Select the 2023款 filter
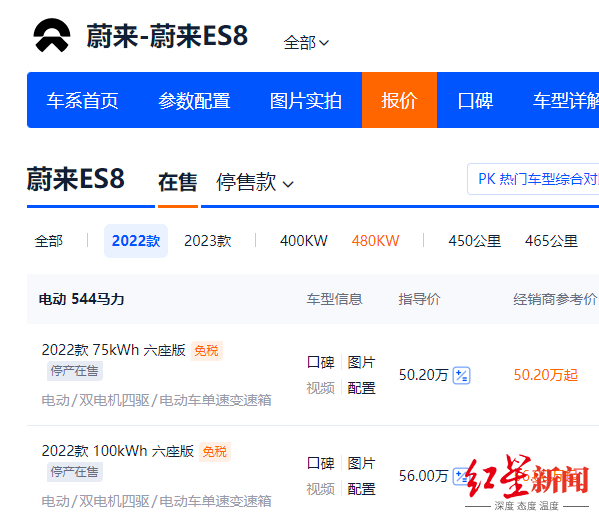Image resolution: width=599 pixels, height=522 pixels. tap(208, 241)
